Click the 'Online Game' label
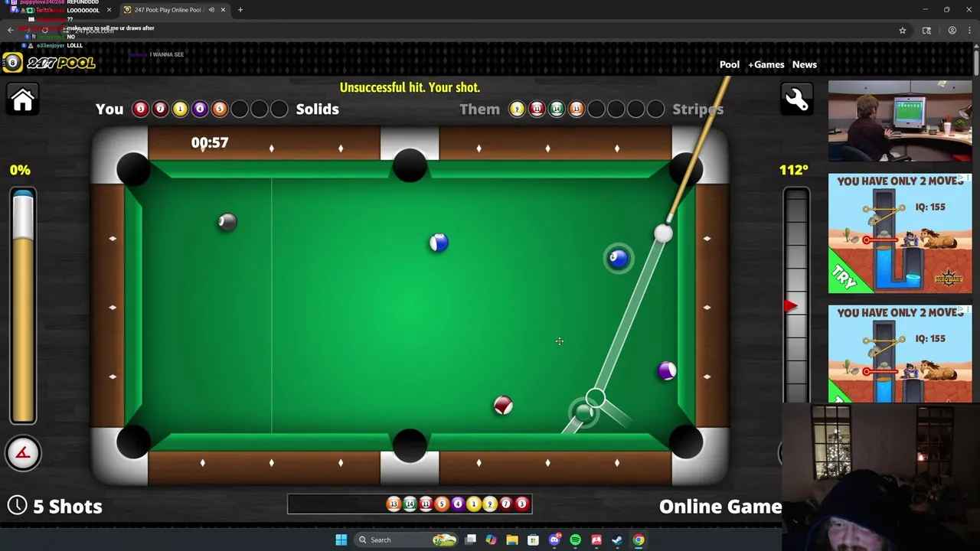Screen dimensions: 980x551 click(720, 506)
